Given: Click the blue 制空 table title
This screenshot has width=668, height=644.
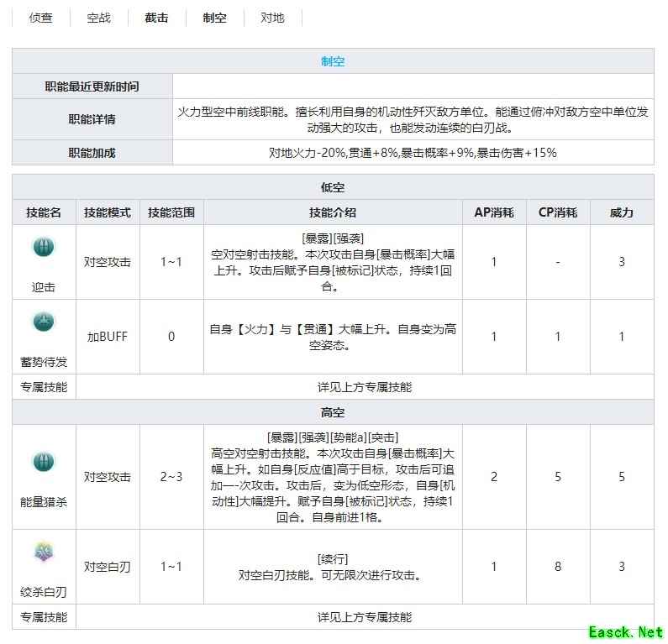Looking at the screenshot, I should point(333,61).
